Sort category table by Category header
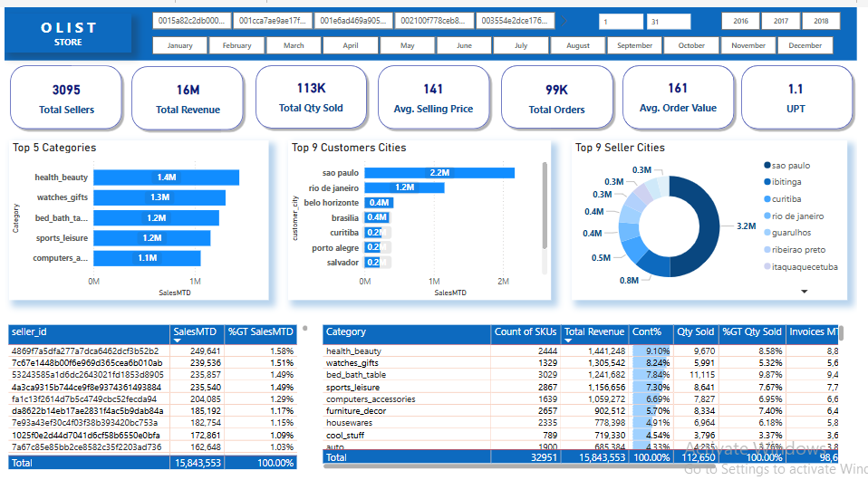The width and height of the screenshot is (868, 480). click(x=407, y=332)
